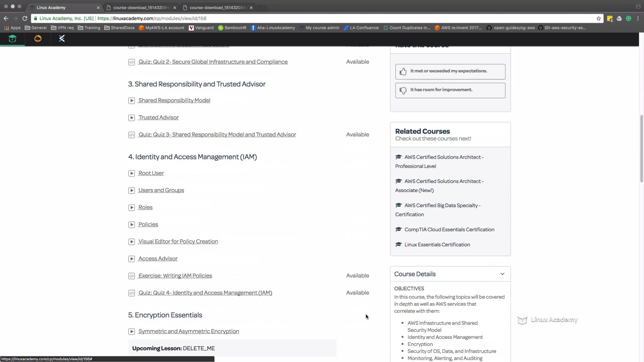Image resolution: width=644 pixels, height=362 pixels.
Task: Open the Access Advisor lesson
Action: (158, 258)
